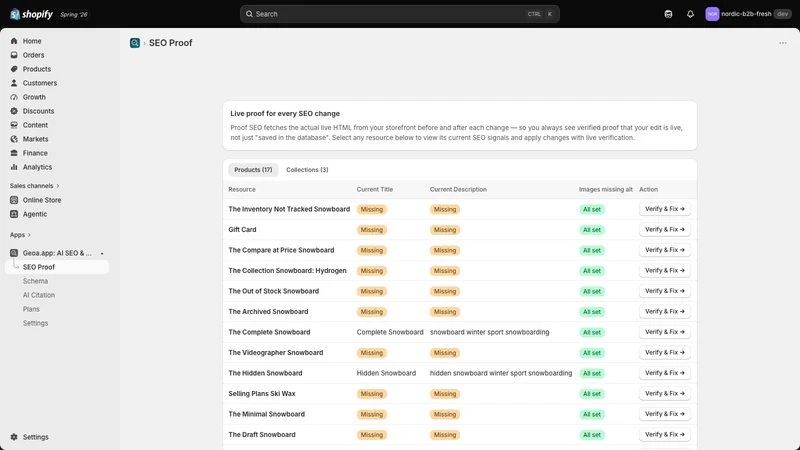Click the search magnifier icon
The image size is (800, 450).
pos(249,14)
